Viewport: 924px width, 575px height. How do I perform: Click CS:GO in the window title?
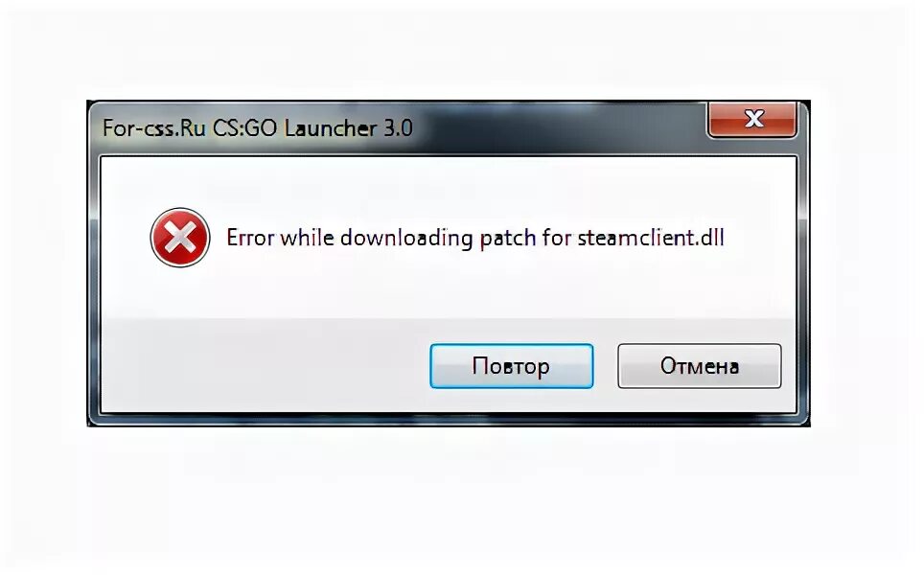click(x=244, y=127)
